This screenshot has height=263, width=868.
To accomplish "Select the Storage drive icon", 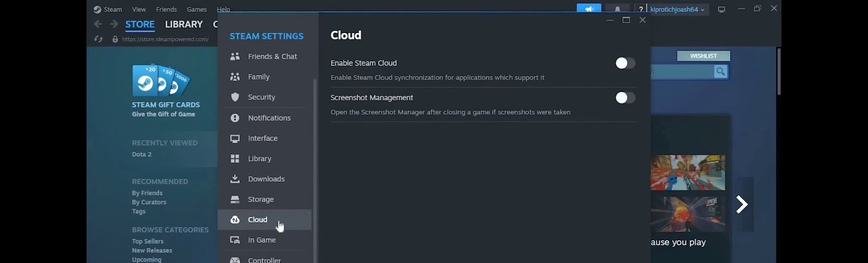I will [x=235, y=199].
